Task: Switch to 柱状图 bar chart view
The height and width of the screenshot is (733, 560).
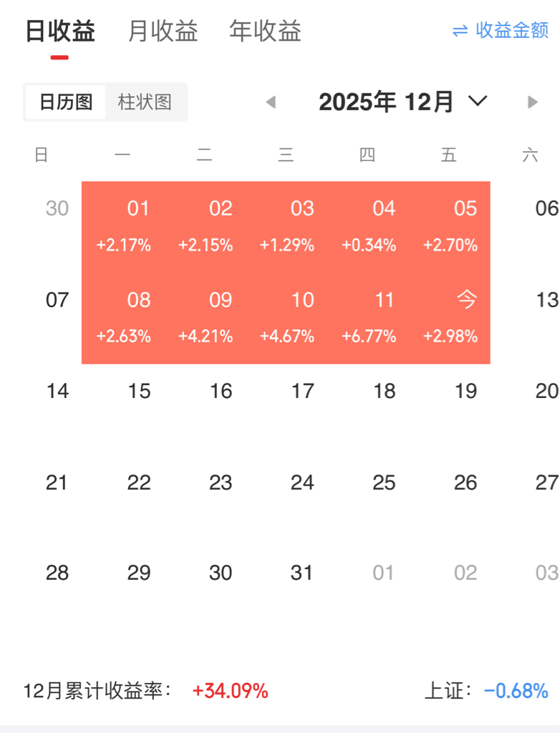Action: pyautogui.click(x=145, y=102)
